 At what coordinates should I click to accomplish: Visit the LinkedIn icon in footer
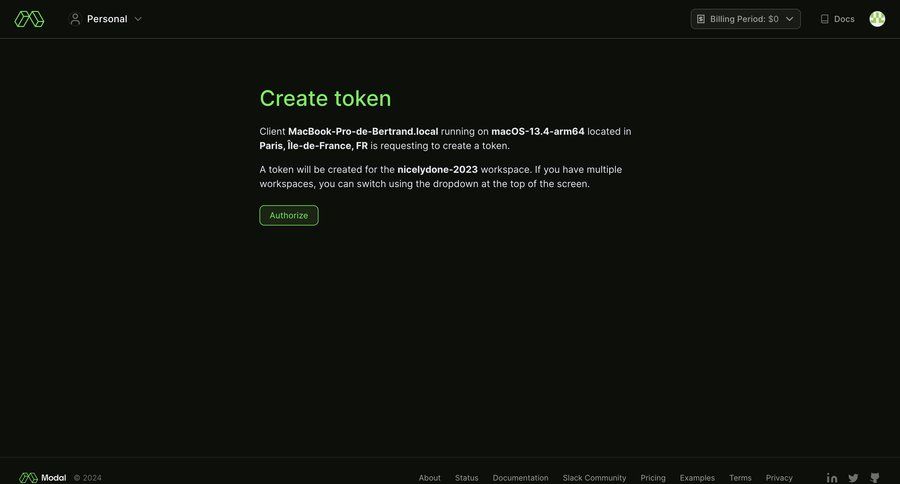(832, 478)
